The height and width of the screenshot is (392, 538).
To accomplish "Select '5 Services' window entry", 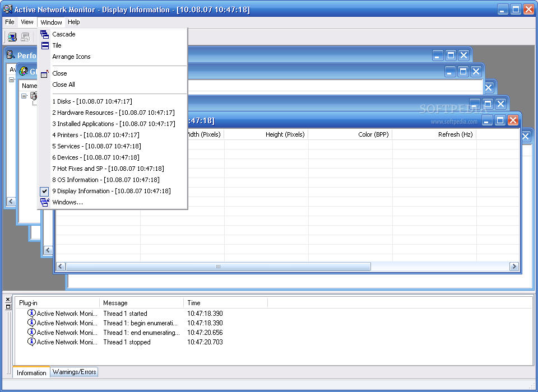I will click(112, 146).
